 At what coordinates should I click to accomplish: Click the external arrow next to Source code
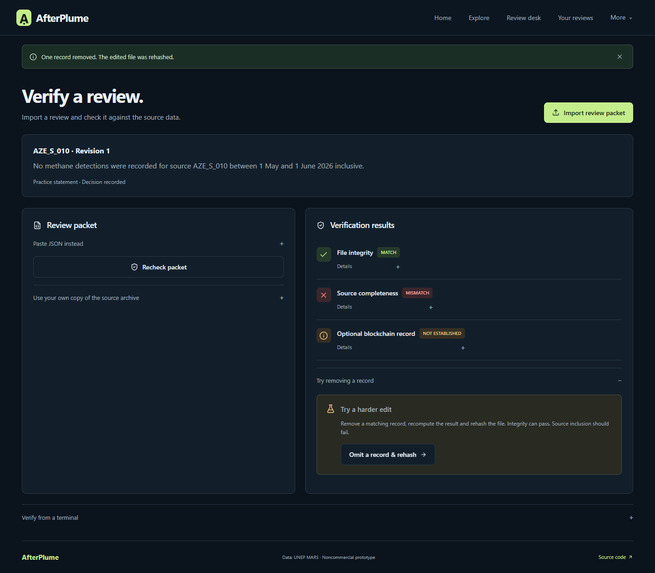[630, 557]
